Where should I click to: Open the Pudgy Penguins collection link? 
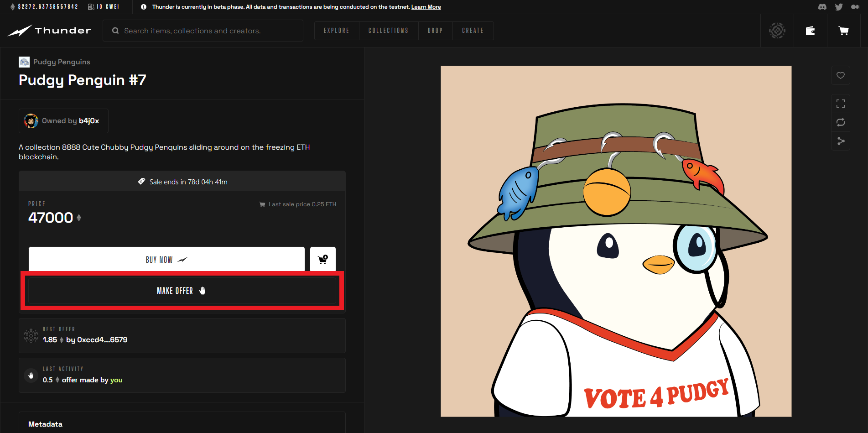(x=61, y=62)
